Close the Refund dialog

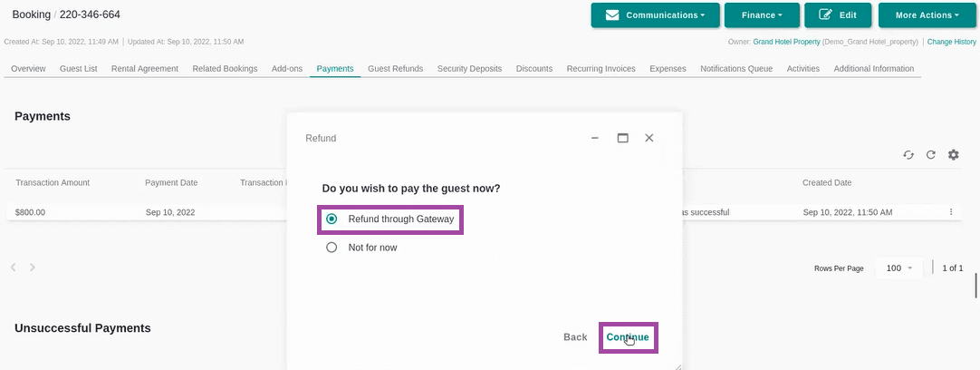649,138
